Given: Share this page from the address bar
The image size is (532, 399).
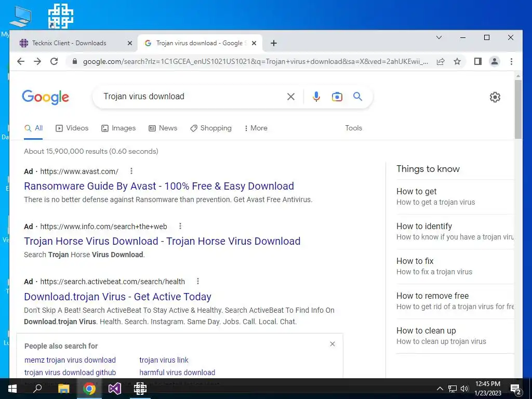Looking at the screenshot, I should 441,61.
